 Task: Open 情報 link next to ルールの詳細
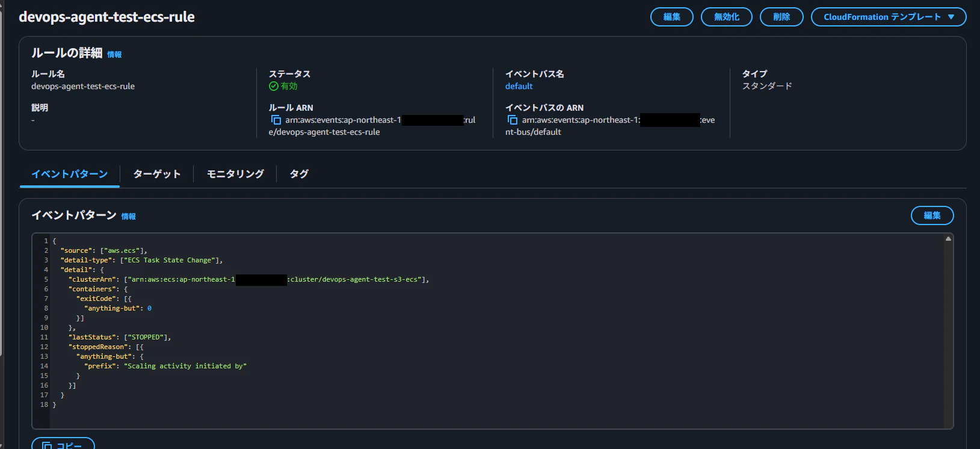click(x=114, y=55)
